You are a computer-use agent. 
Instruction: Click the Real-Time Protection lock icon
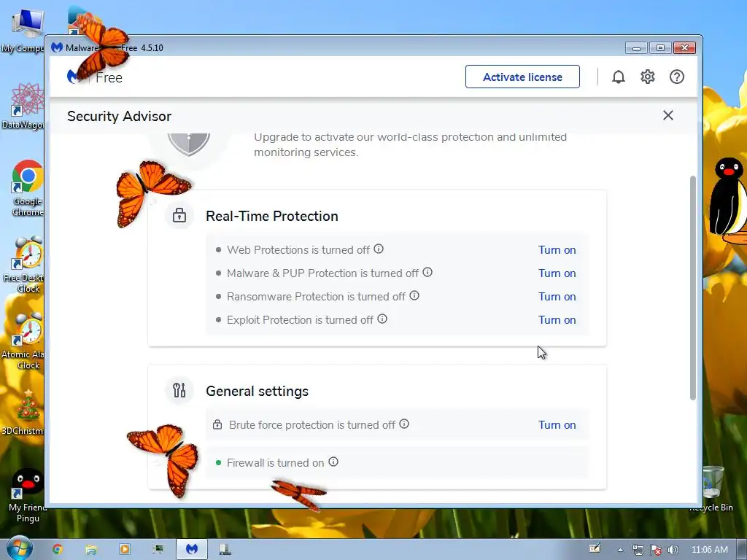coord(179,215)
